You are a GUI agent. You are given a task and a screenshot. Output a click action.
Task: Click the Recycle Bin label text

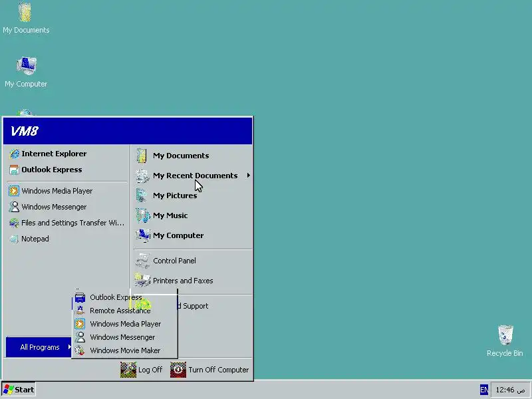(505, 353)
